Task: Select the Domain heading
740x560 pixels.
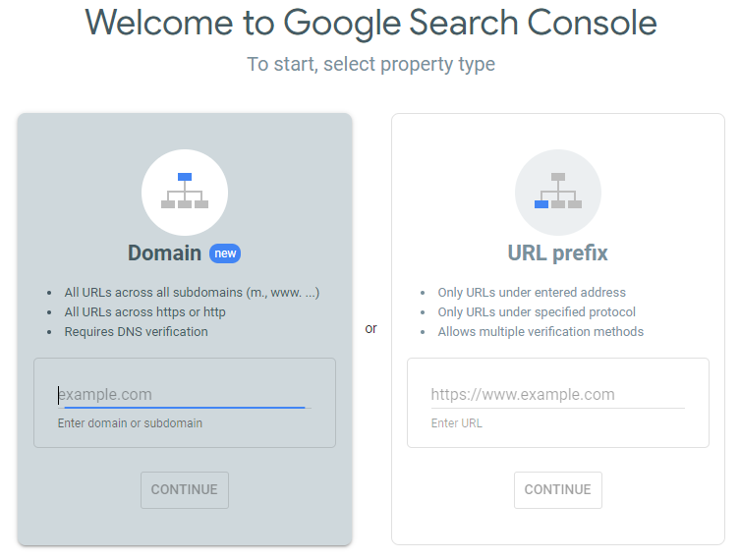Action: coord(165,253)
